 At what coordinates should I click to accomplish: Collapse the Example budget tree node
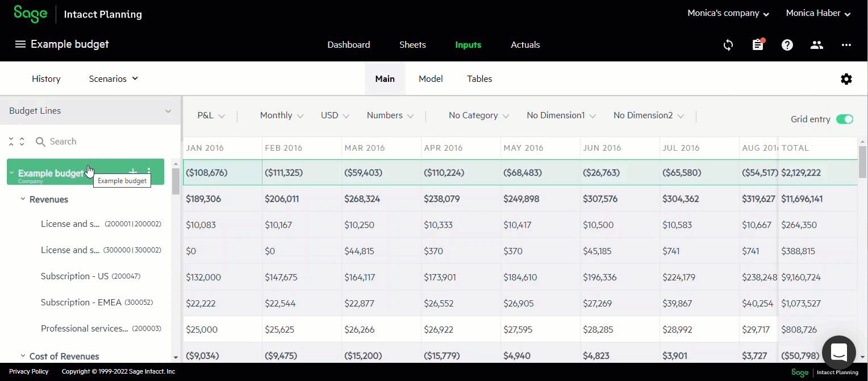pyautogui.click(x=12, y=172)
